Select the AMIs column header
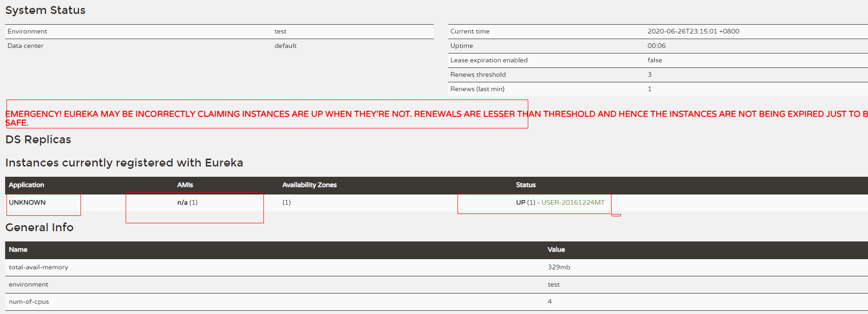This screenshot has width=868, height=314. 185,185
